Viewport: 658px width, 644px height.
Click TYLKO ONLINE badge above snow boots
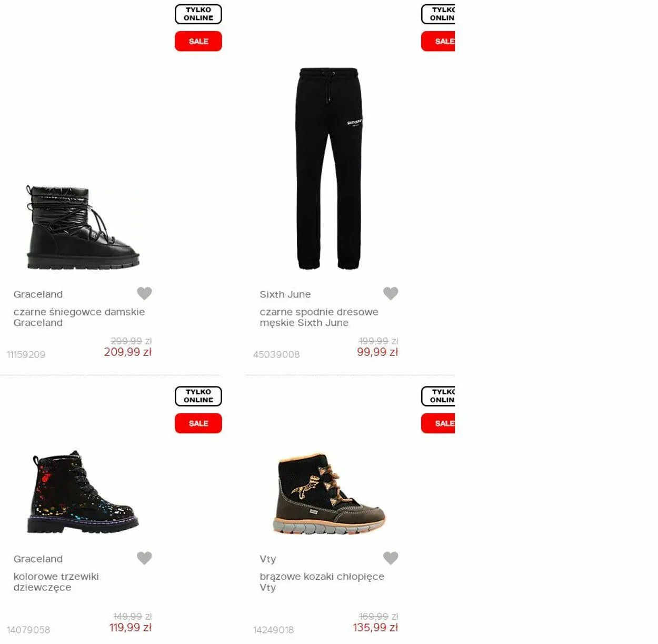pos(198,14)
